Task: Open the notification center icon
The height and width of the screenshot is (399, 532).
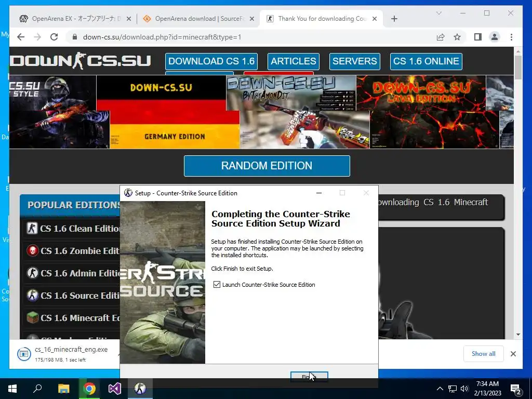Action: [516, 389]
